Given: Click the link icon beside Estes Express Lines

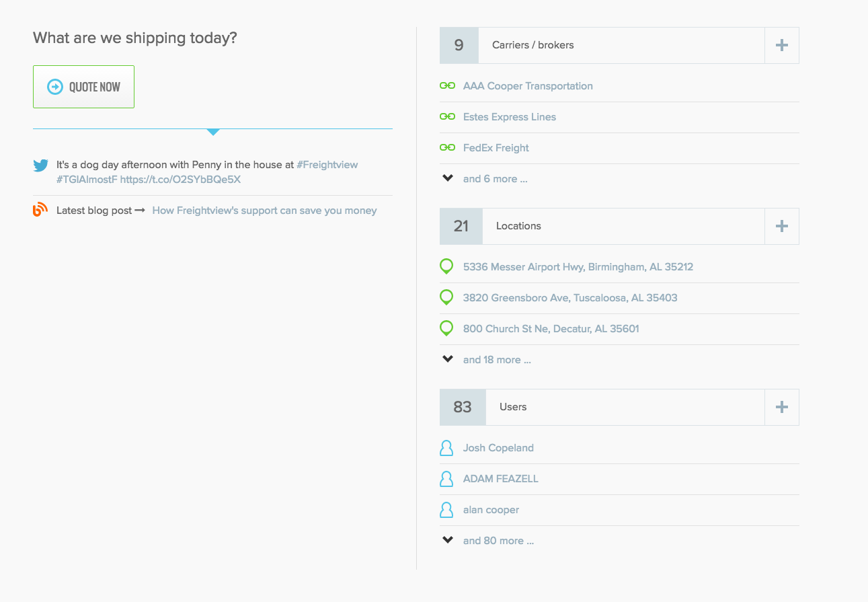Looking at the screenshot, I should pyautogui.click(x=447, y=117).
